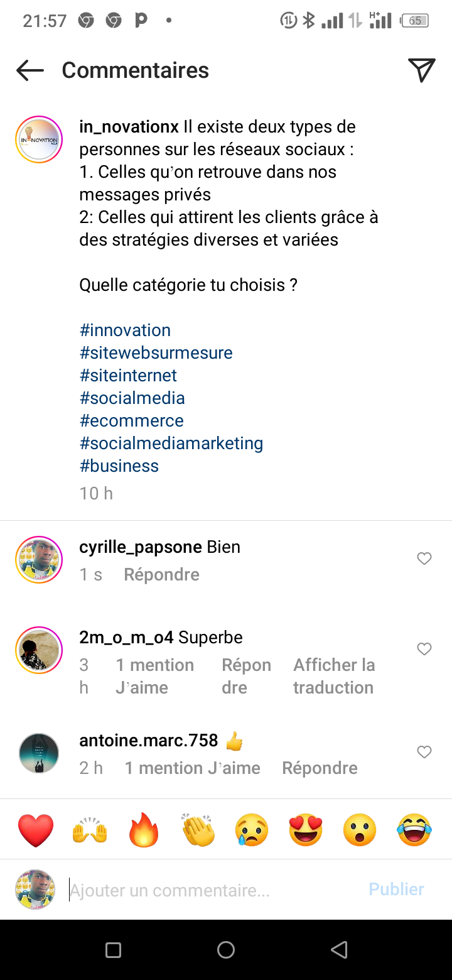Insert the sad crying face emoji
The image size is (452, 980).
point(252,829)
